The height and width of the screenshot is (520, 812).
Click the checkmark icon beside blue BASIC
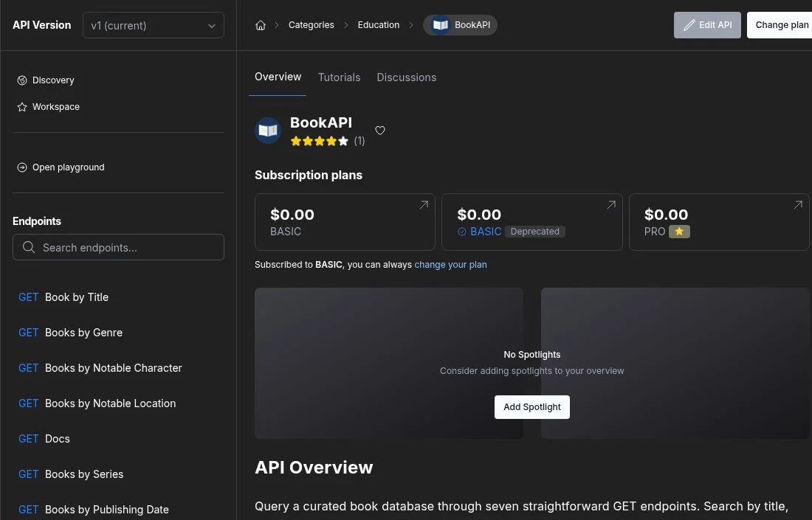(462, 232)
